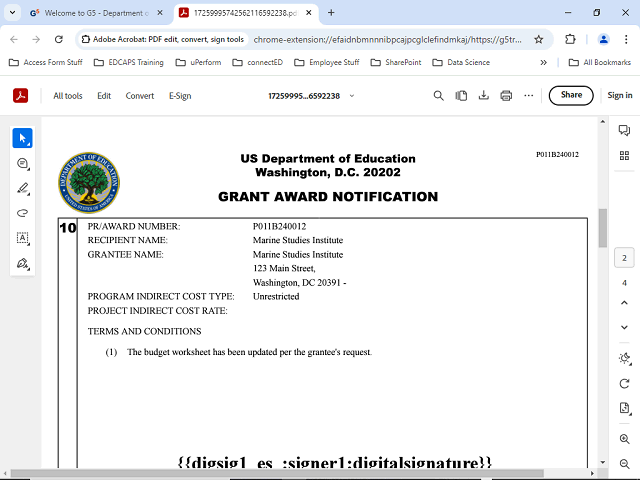Go back in browser history
This screenshot has width=640, height=480.
[x=14, y=40]
